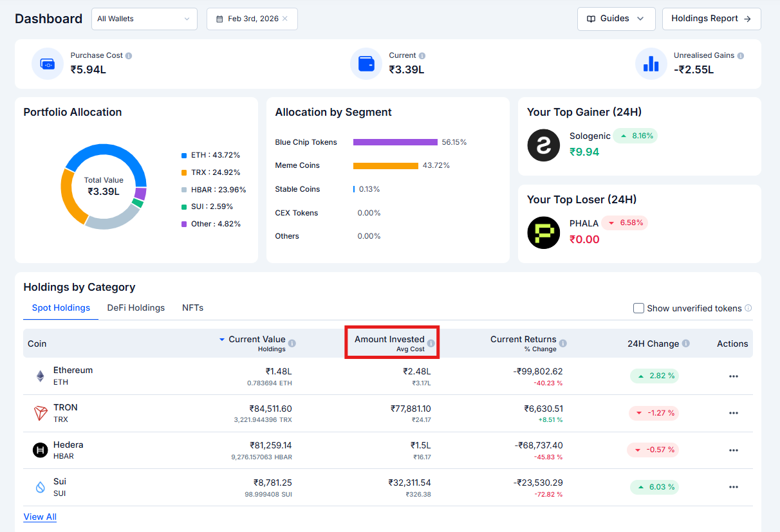Open actions menu for Hedera row
Screen dimensions: 780x532
734,450
